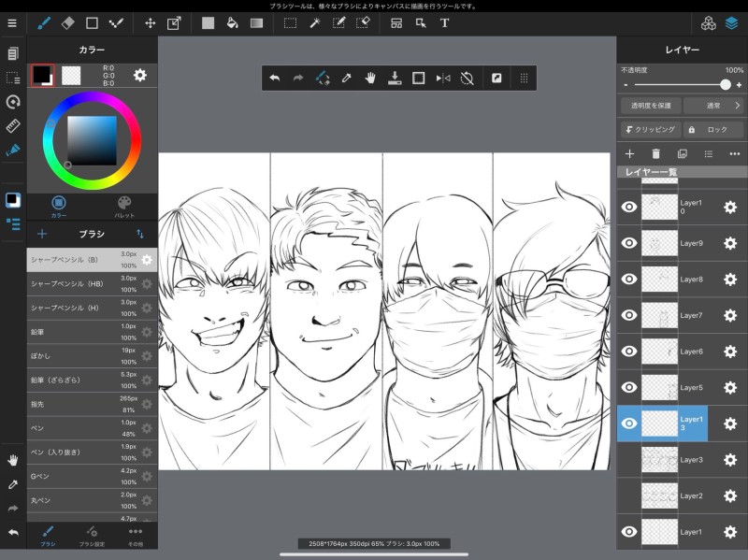This screenshot has width=748, height=560.
Task: Click the クリッピング button
Action: tap(651, 130)
